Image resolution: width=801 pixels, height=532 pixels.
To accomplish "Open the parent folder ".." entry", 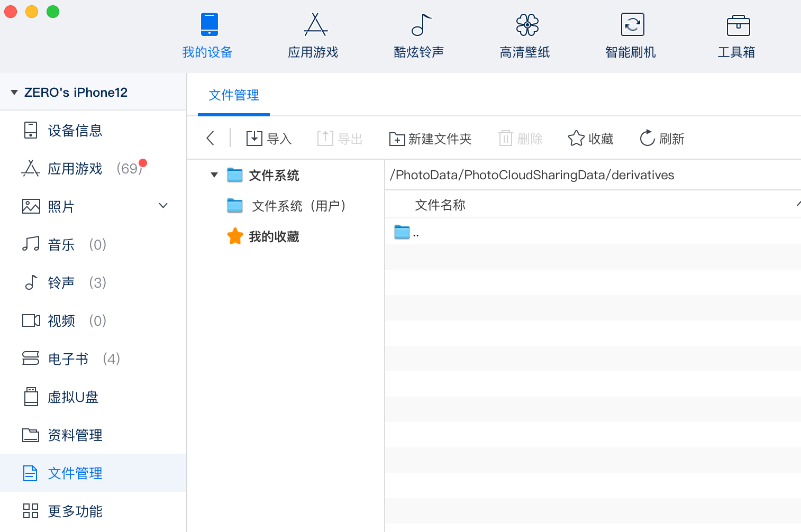I will 406,232.
